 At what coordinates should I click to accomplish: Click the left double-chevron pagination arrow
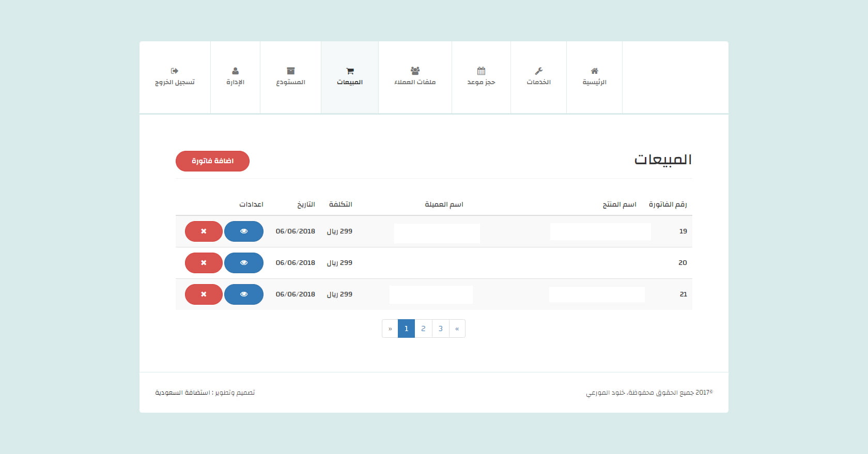click(x=457, y=328)
